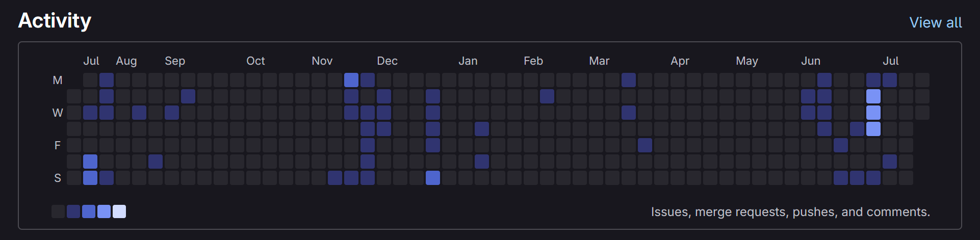
Task: Select the highlighted Monday cell in March
Action: [629, 80]
